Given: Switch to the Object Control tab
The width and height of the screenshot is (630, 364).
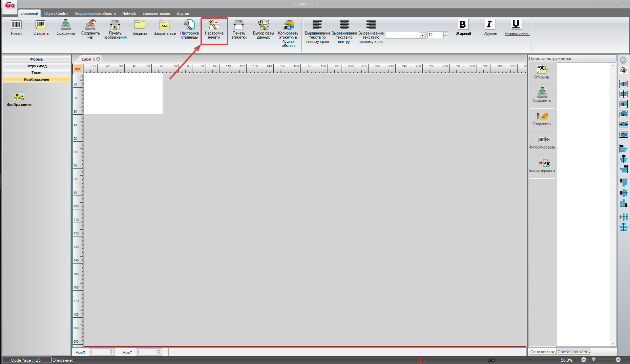Looking at the screenshot, I should coord(56,14).
